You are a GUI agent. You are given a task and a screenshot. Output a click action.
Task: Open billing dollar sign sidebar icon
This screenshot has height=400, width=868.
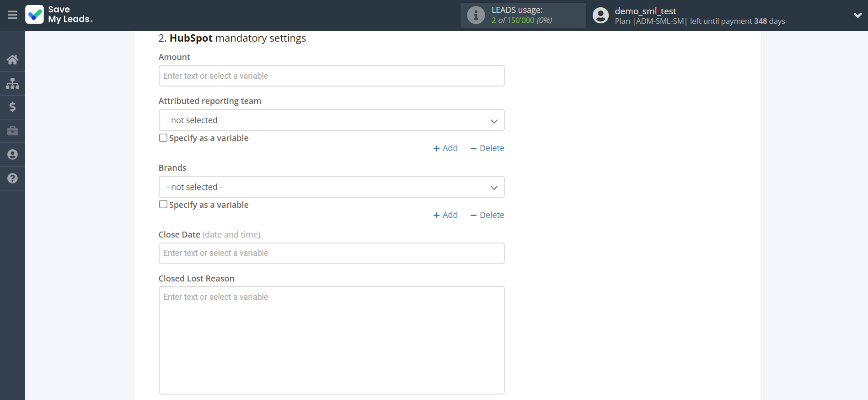(12, 107)
